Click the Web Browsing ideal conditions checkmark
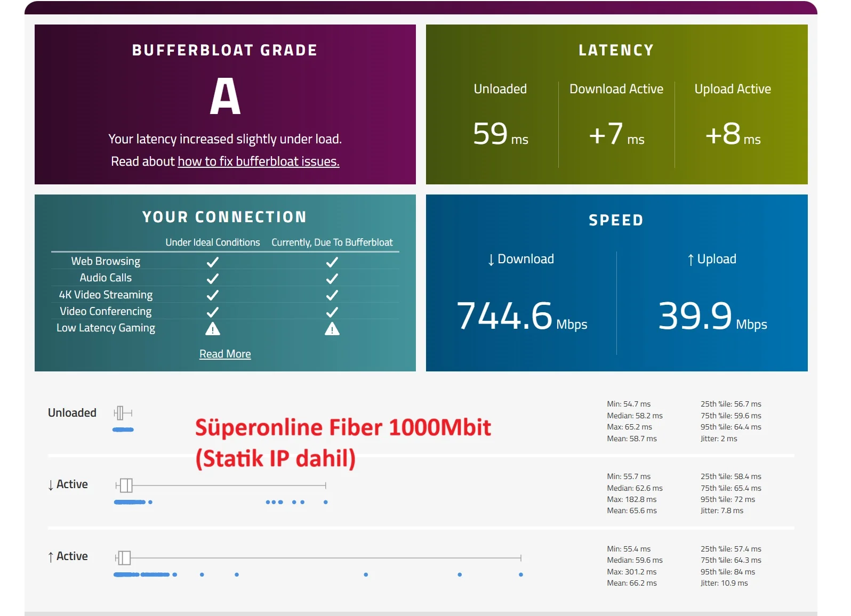Image resolution: width=851 pixels, height=616 pixels. 213,262
